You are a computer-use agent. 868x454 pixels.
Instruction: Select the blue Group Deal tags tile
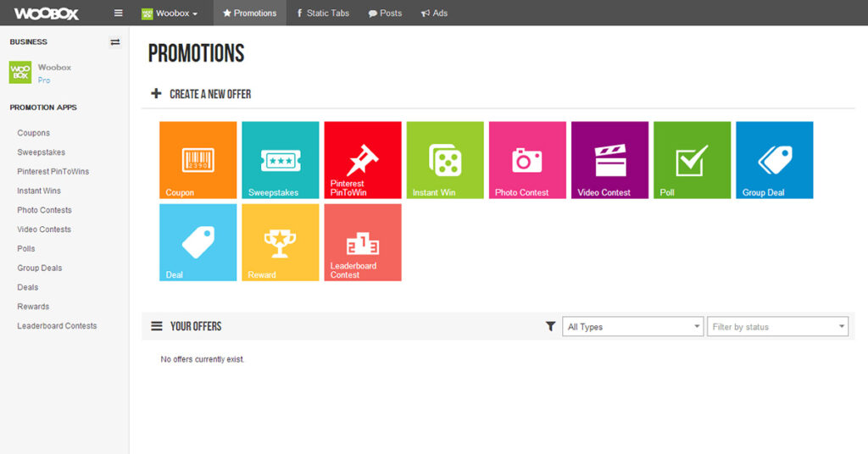774,160
